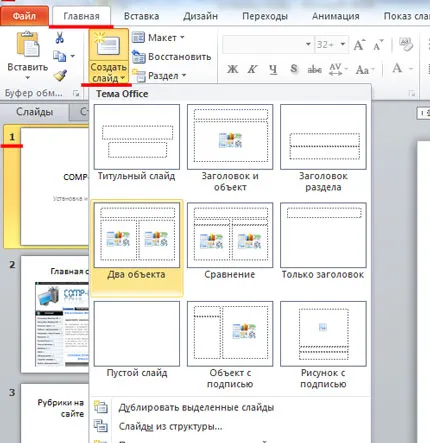Viewport: 430px width, 443px height.
Task: Switch to the Вставка tab
Action: coord(141,16)
